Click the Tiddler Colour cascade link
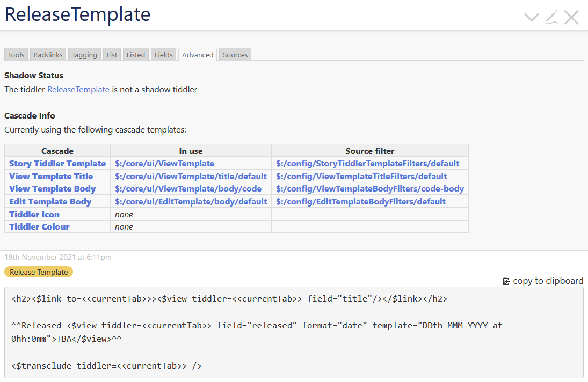This screenshot has height=382, width=588. pos(39,227)
